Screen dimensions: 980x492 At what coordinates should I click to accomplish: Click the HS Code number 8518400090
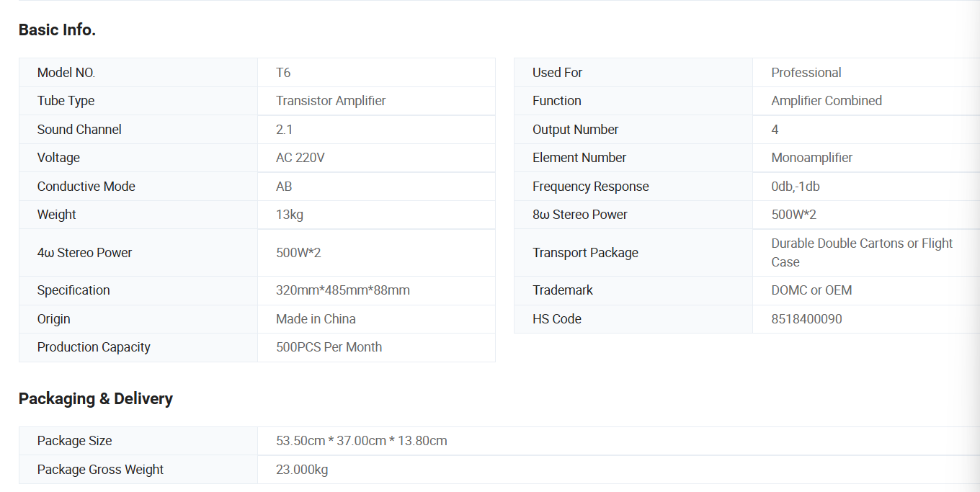(806, 319)
